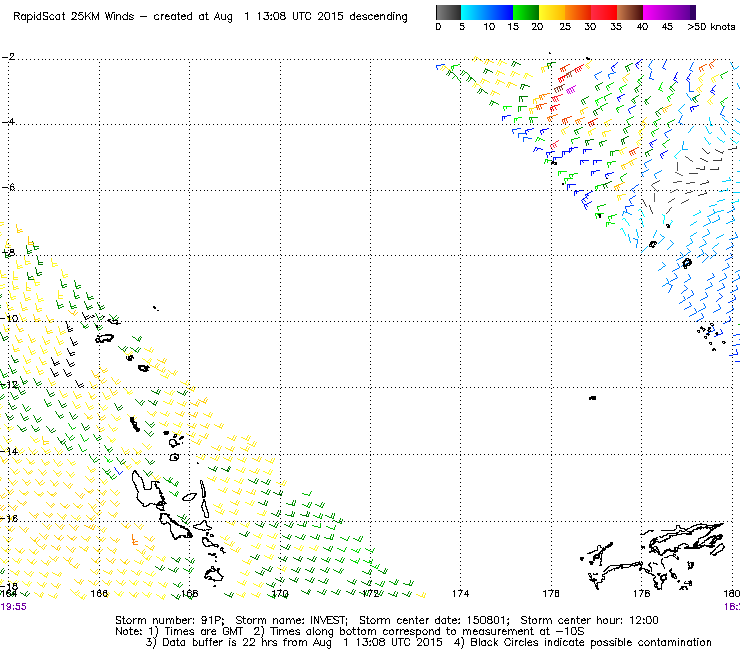The width and height of the screenshot is (740, 650).
Task: Click the "-4" latitude label
Action: click(8, 122)
